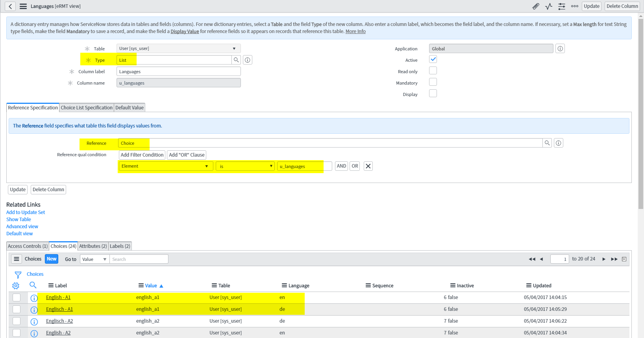Click the Delete Column button in header
644x338 pixels.
tap(622, 6)
